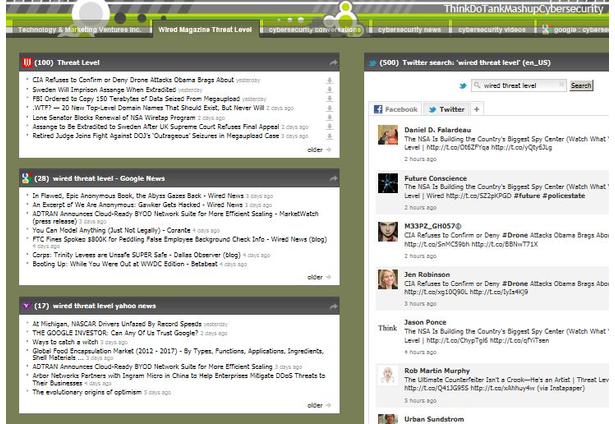Screen dimensions: 615x424
Task: Open Jen Robinson profile name
Action: [427, 275]
